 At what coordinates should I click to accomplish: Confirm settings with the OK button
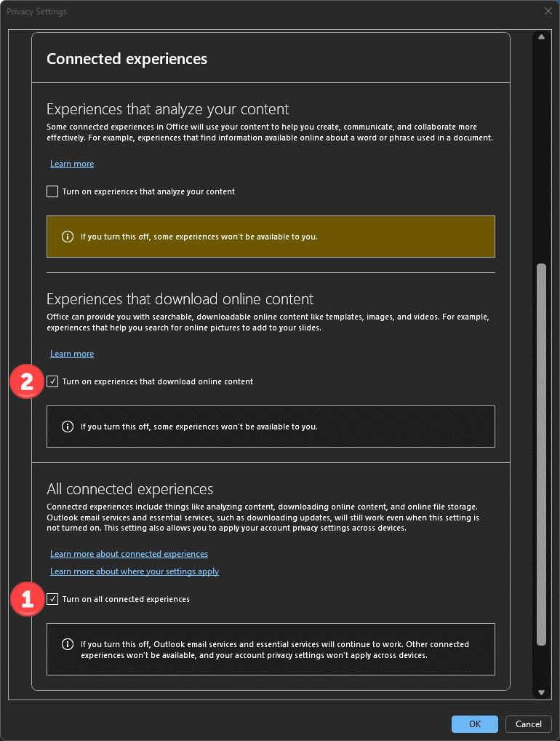pos(474,724)
